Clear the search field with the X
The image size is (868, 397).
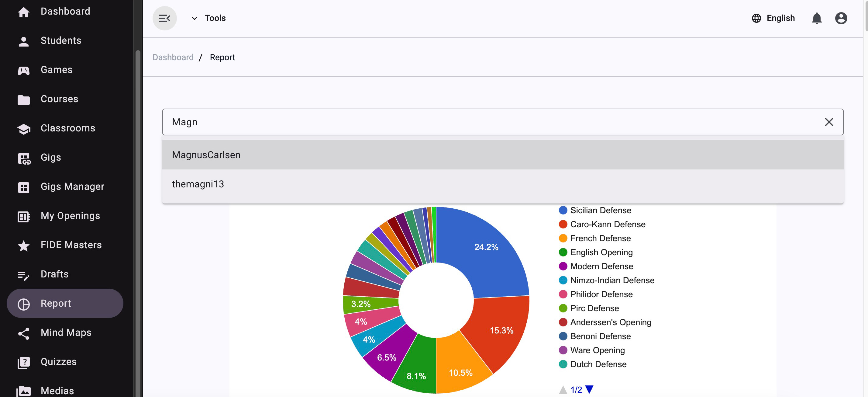pos(828,122)
